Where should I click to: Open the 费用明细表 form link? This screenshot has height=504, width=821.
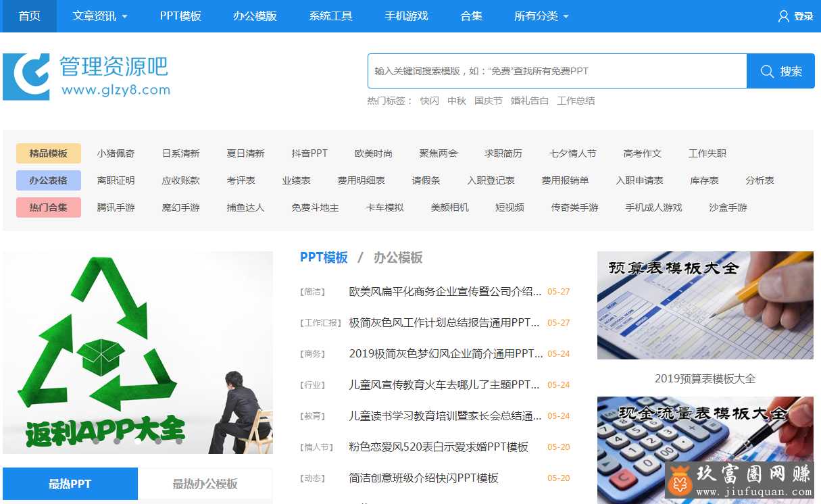click(x=361, y=180)
